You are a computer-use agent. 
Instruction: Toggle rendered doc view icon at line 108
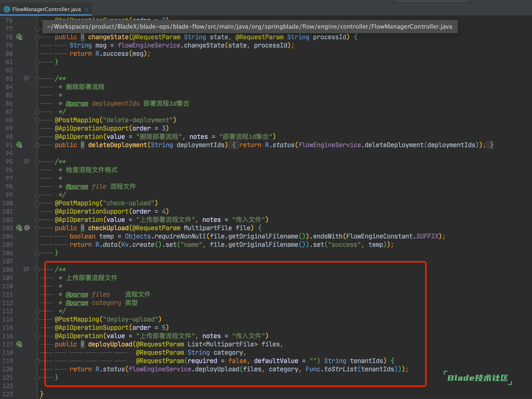tap(27, 269)
